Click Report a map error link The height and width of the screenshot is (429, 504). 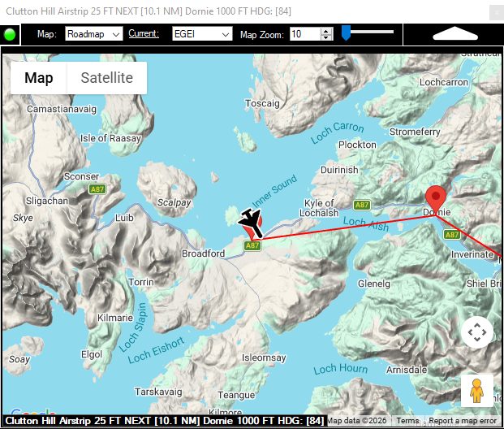[x=463, y=421]
